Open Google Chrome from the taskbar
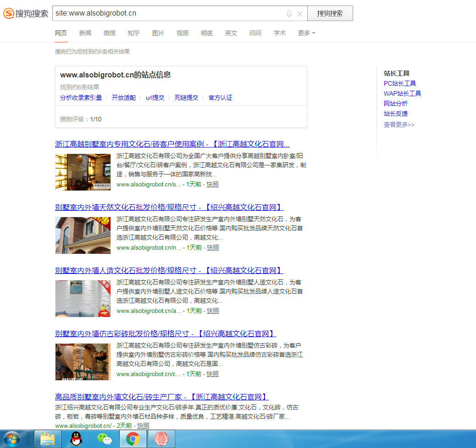 (133, 439)
